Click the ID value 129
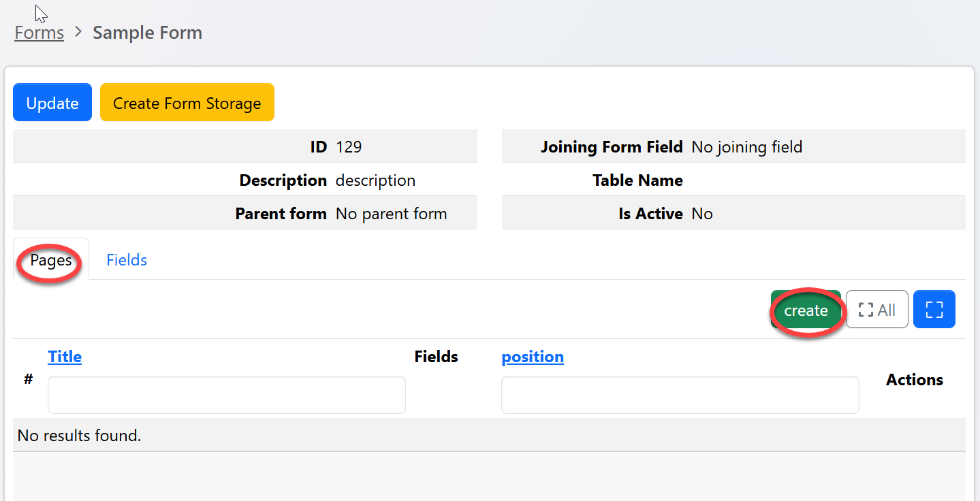The height and width of the screenshot is (501, 980). click(349, 146)
